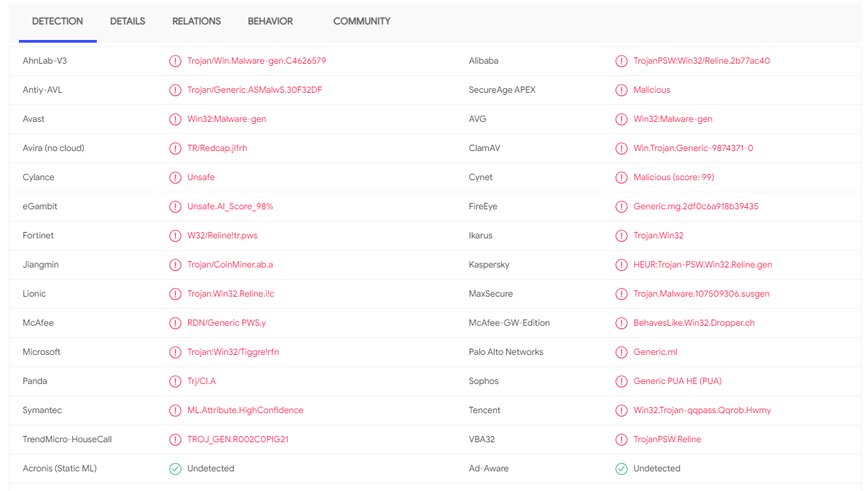Click warning icon beside TR/Redcap.jlfrh
868x491 pixels.
pos(175,148)
